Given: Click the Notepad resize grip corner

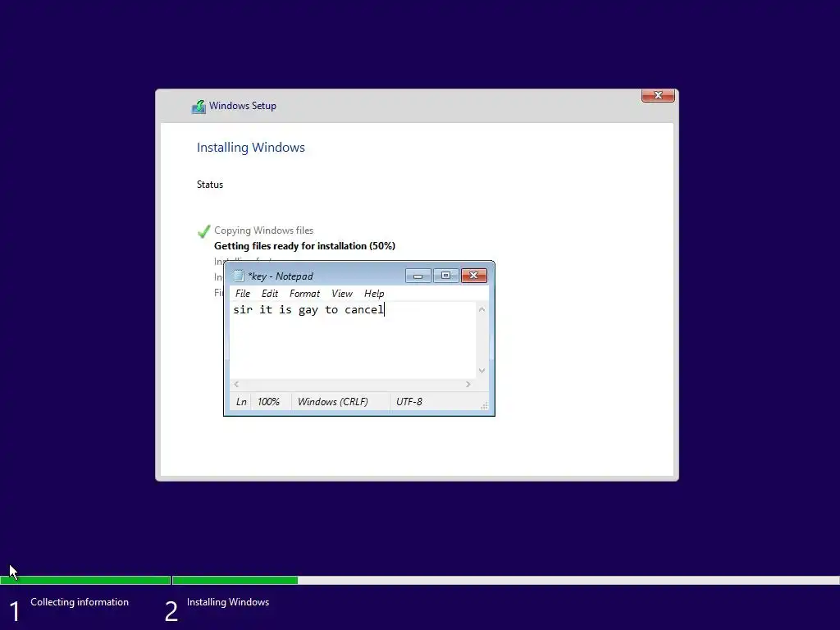Looking at the screenshot, I should pyautogui.click(x=484, y=405).
